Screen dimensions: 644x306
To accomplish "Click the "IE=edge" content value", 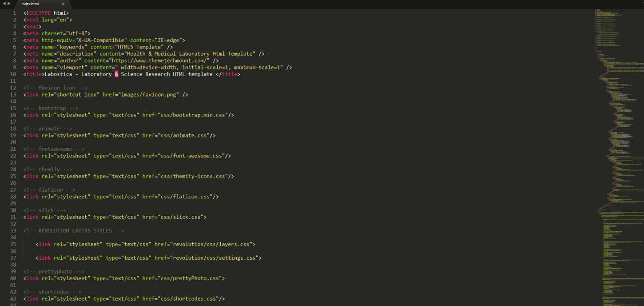I will [x=168, y=40].
